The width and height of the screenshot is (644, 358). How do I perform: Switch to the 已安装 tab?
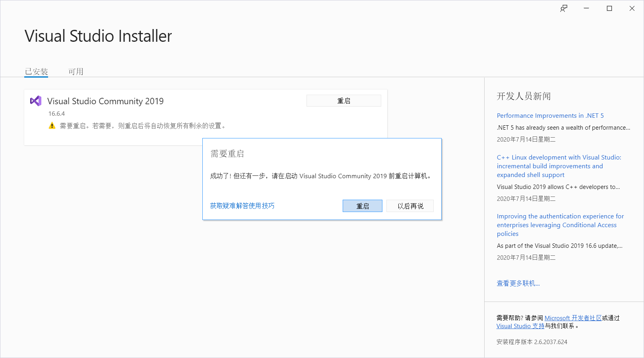(x=36, y=72)
